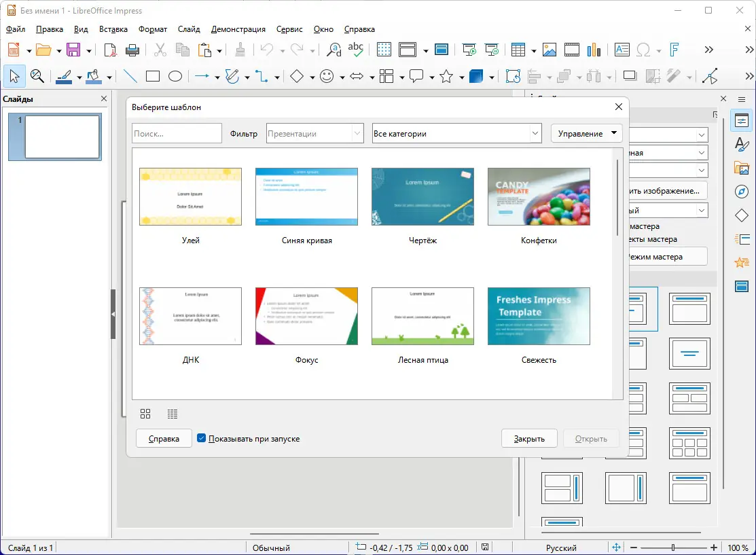756x555 pixels.
Task: Click the 'Закрыть' button
Action: tap(529, 438)
